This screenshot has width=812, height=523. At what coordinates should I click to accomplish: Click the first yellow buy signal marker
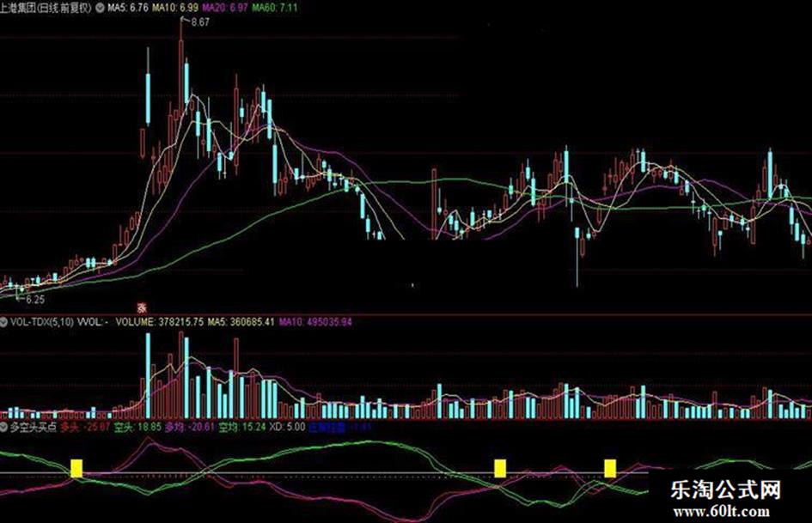click(76, 468)
